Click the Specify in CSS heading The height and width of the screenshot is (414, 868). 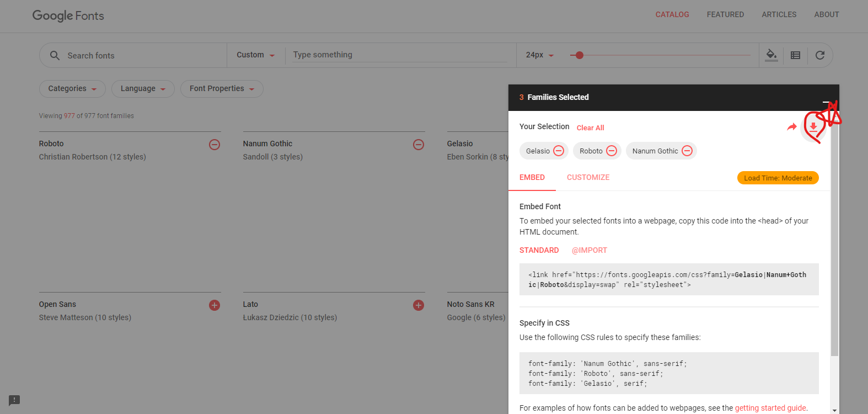pyautogui.click(x=544, y=323)
